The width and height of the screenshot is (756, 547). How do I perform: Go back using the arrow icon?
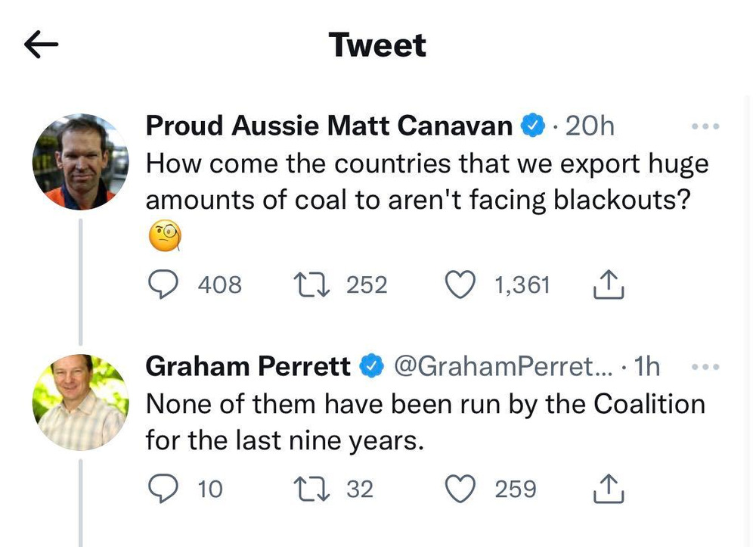point(42,46)
